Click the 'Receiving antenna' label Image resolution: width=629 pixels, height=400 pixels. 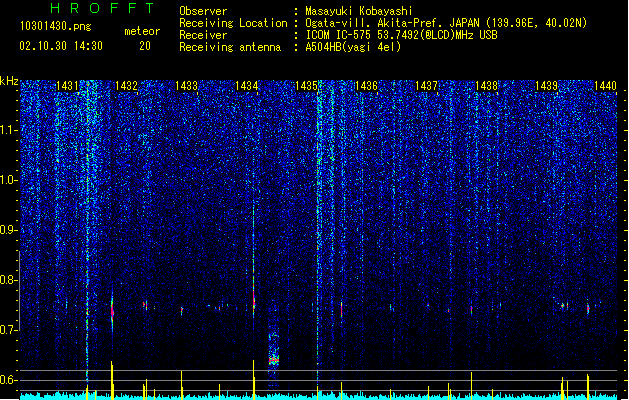230,47
